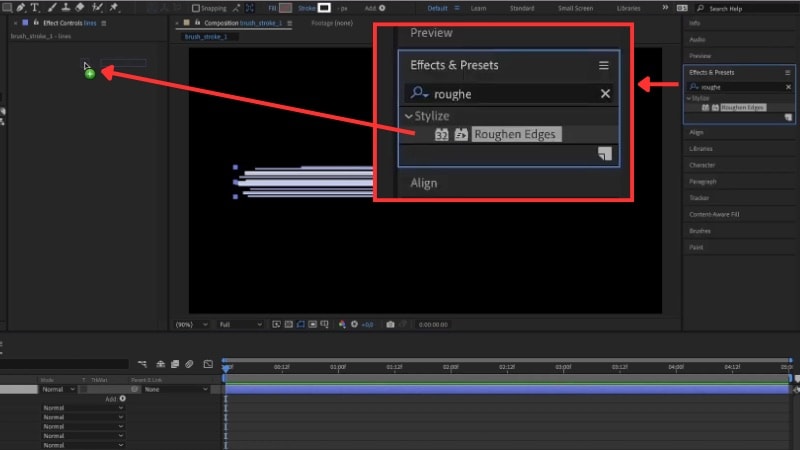
Task: Select the Roto Brush tool
Action: (x=97, y=8)
